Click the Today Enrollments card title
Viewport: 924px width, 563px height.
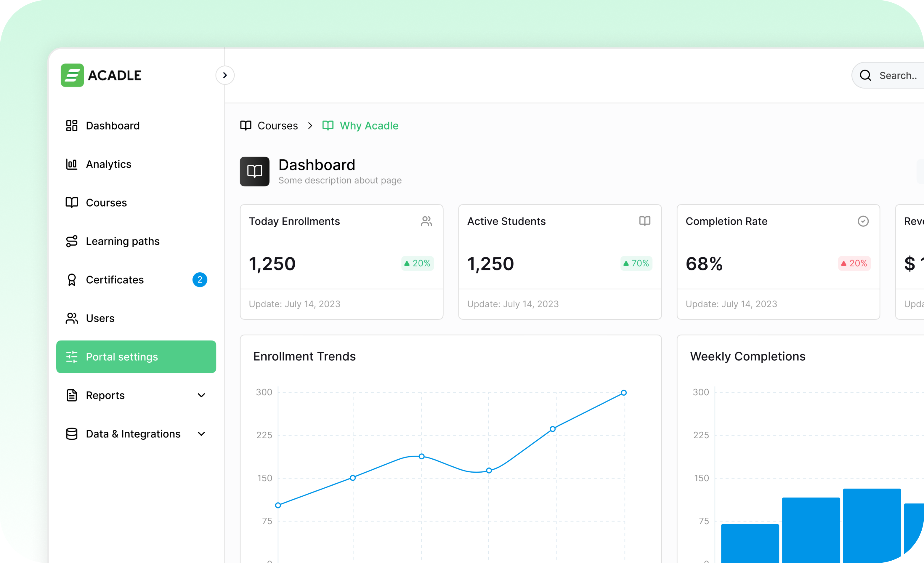(x=294, y=221)
